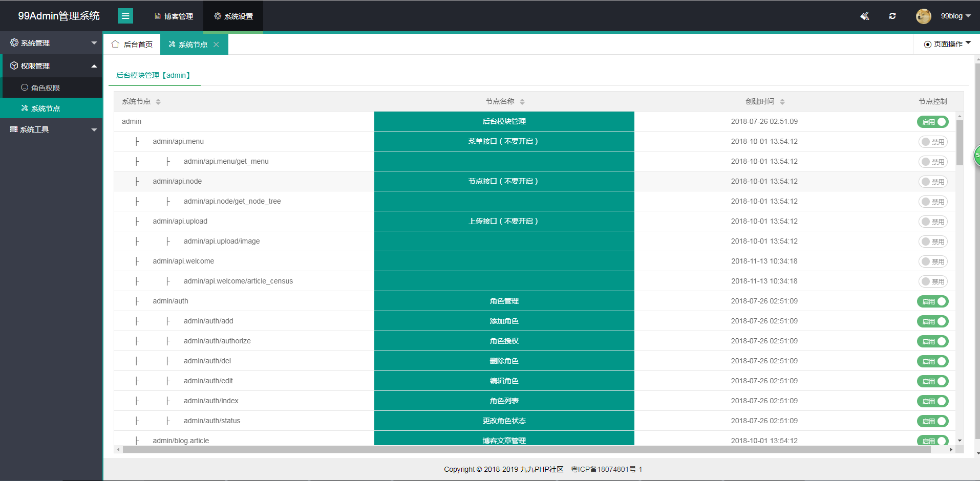Sort by 创建时间 column arrows

pyautogui.click(x=782, y=102)
